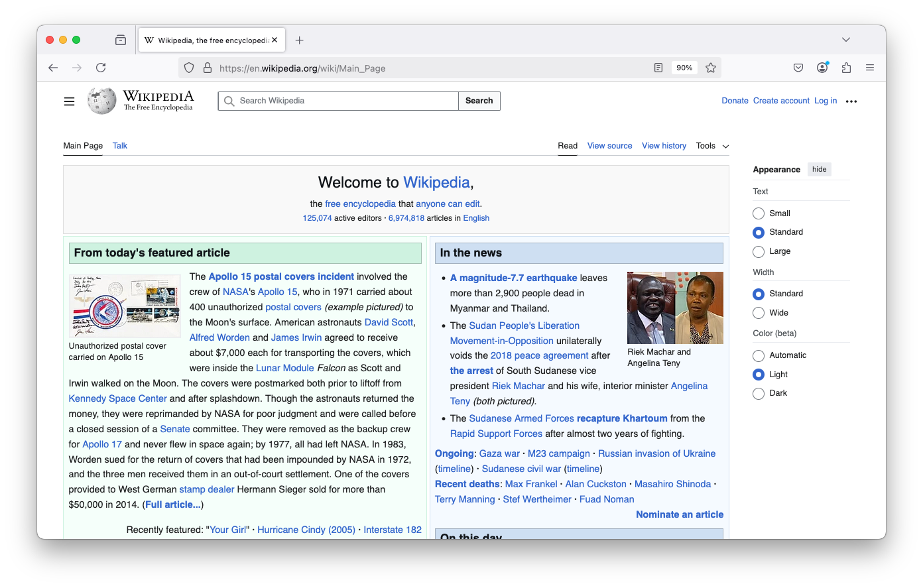This screenshot has width=923, height=588.
Task: Open the Firefox account profile icon
Action: (822, 68)
